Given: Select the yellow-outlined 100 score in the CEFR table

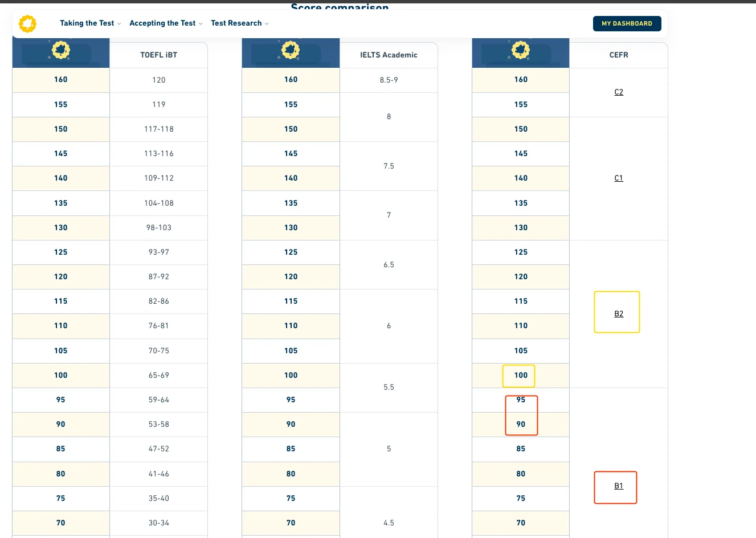Looking at the screenshot, I should (520, 376).
